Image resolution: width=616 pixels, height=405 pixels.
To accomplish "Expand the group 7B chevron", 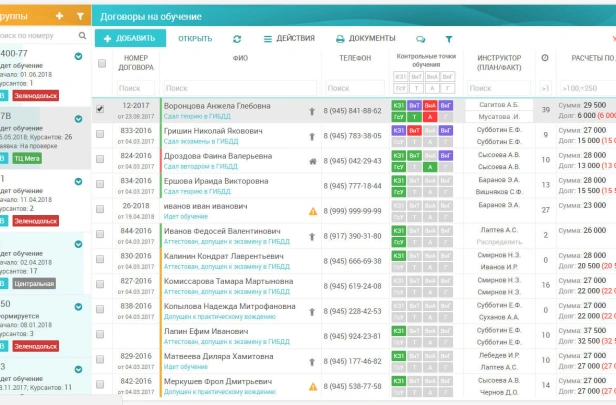I will pyautogui.click(x=78, y=117).
